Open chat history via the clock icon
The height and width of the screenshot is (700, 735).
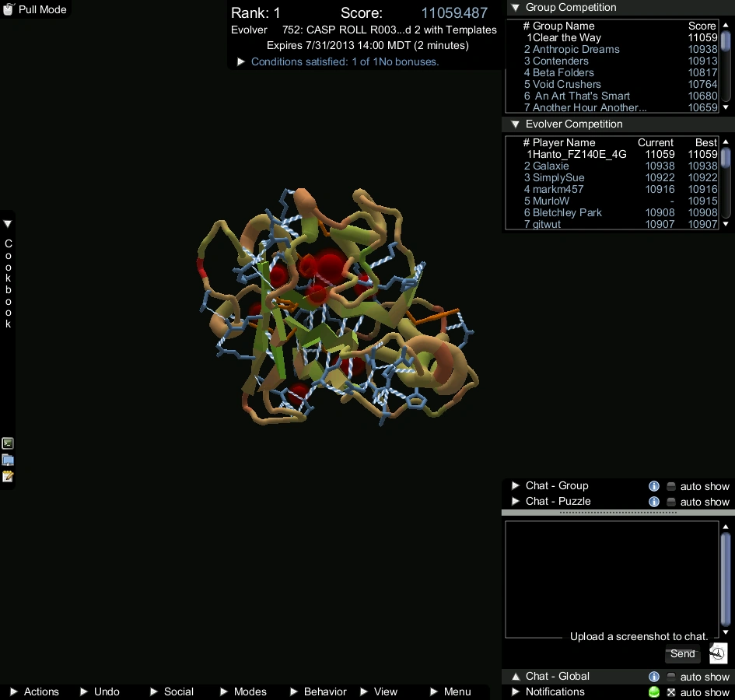pos(716,654)
